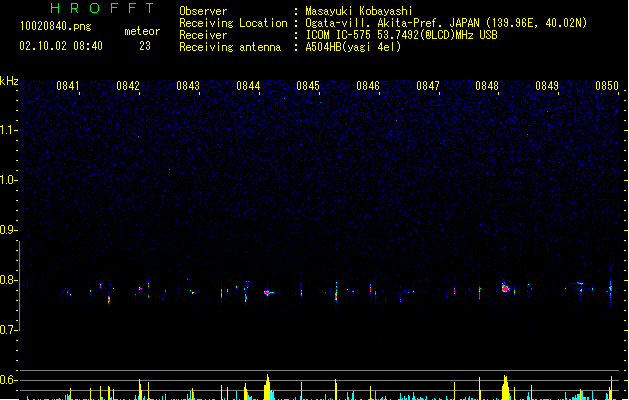
Task: Click the 1.0 kHz axis label
Action: click(8, 180)
